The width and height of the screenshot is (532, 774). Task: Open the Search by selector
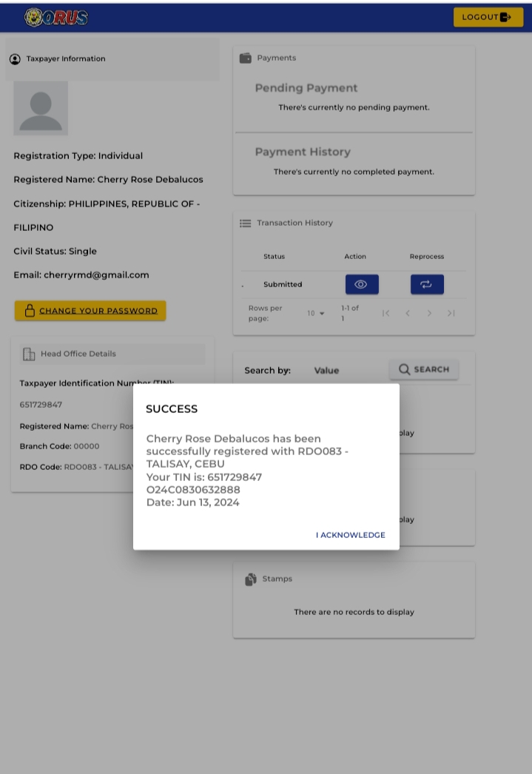pos(267,371)
